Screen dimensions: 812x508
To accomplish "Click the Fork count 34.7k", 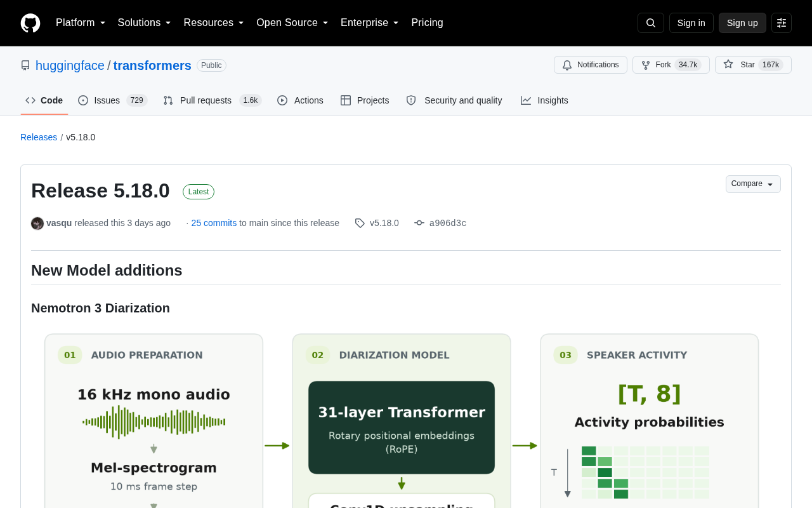I will [x=688, y=65].
